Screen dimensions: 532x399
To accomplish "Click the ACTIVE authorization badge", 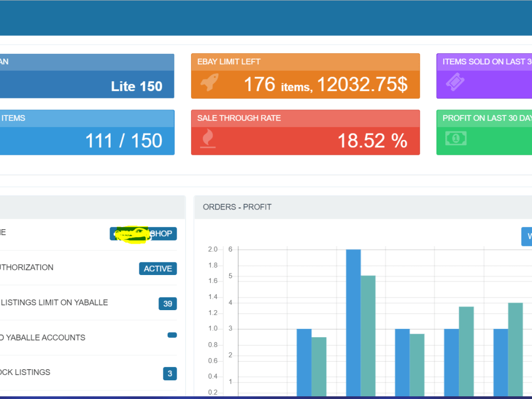I will coord(158,269).
